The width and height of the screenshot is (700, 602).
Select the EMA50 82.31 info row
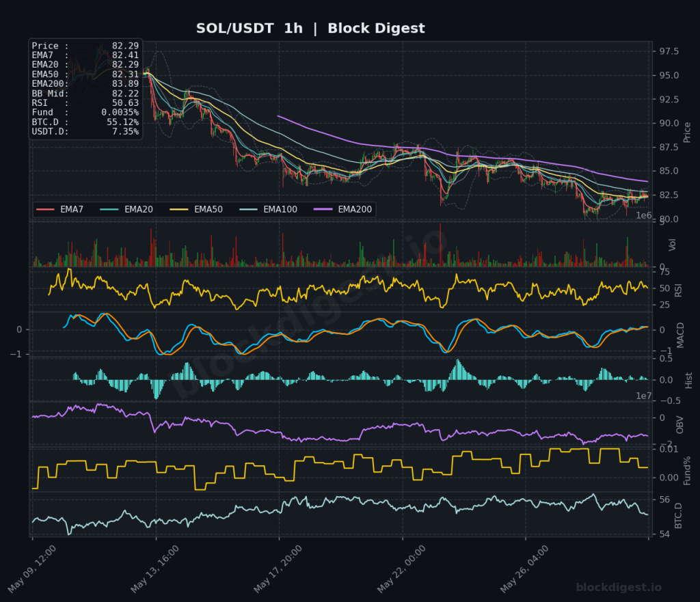pos(85,74)
